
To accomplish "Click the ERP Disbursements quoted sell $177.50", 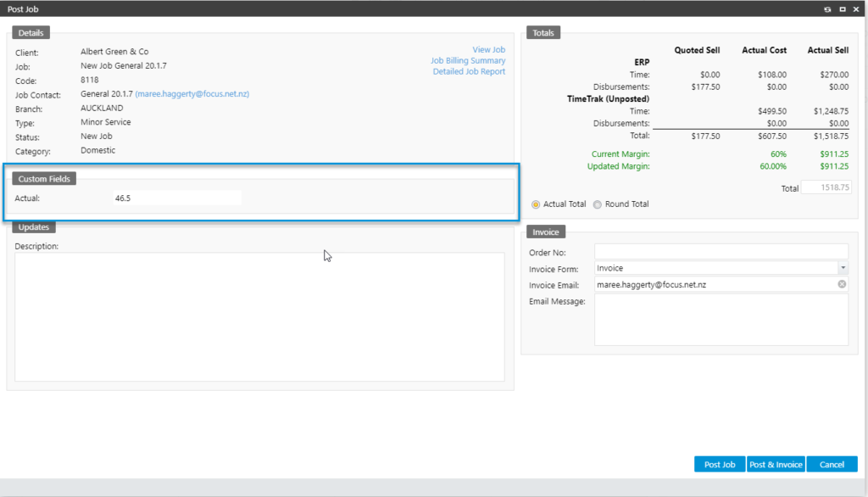I will coord(706,87).
